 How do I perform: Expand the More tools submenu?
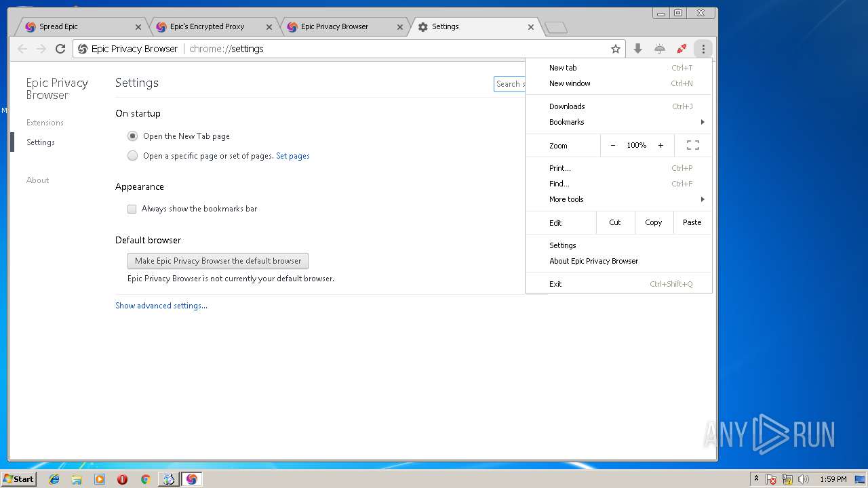pyautogui.click(x=618, y=199)
